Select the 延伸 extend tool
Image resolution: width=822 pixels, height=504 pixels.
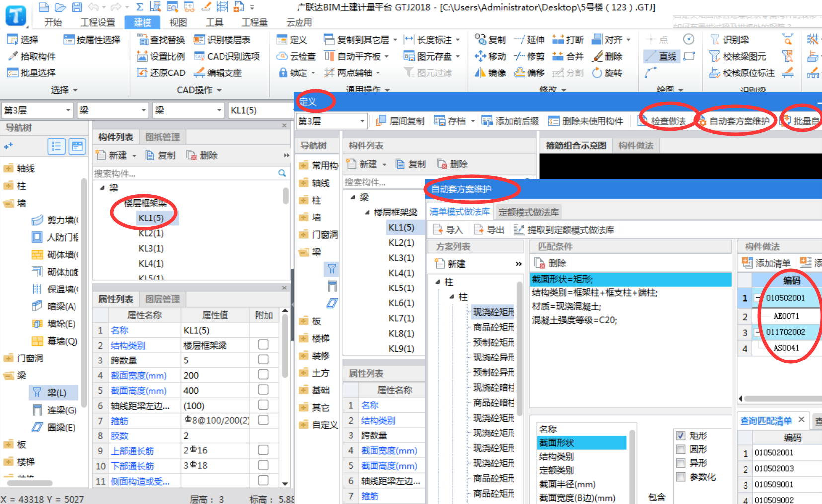tap(529, 40)
